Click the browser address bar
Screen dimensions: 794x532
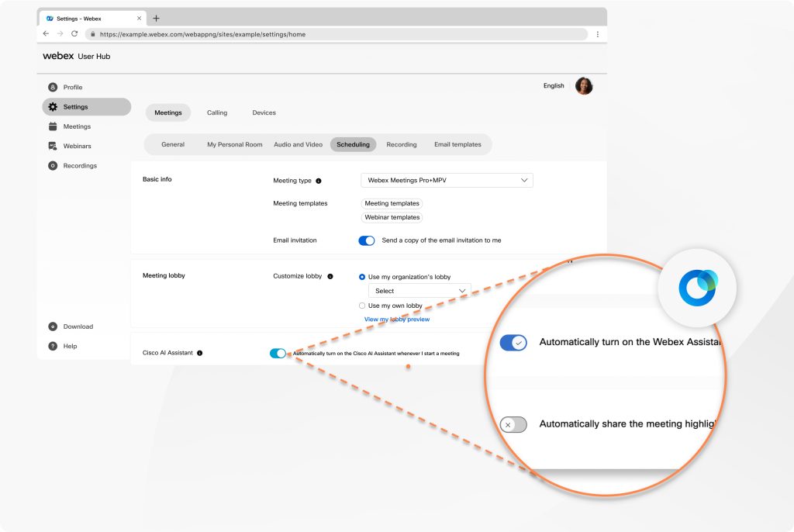(341, 34)
